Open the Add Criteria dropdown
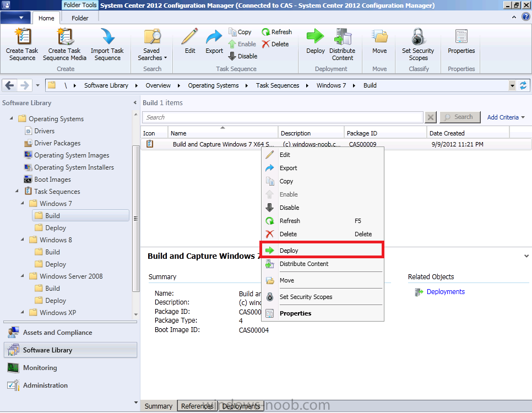 tap(506, 117)
